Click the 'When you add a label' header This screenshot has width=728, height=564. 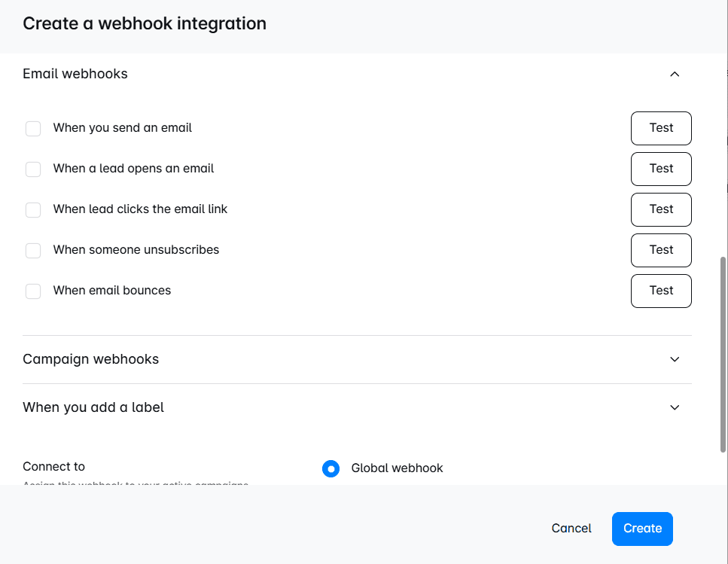click(x=93, y=407)
